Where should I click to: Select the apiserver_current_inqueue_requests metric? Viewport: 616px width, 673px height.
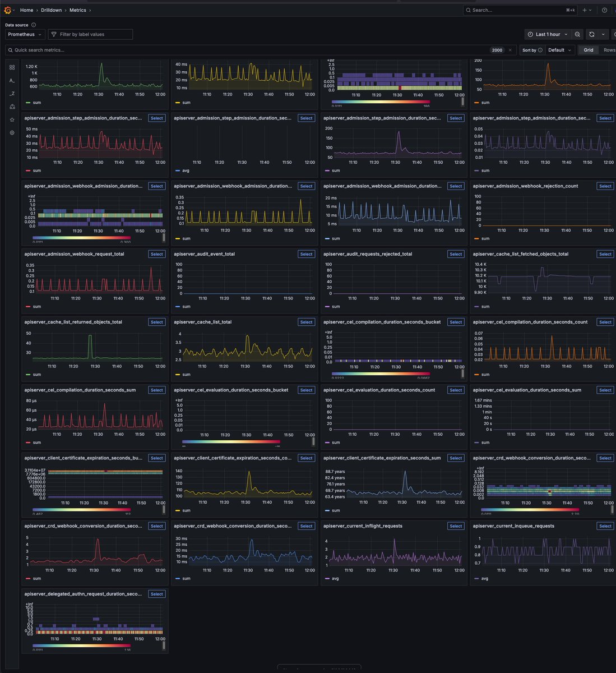605,526
